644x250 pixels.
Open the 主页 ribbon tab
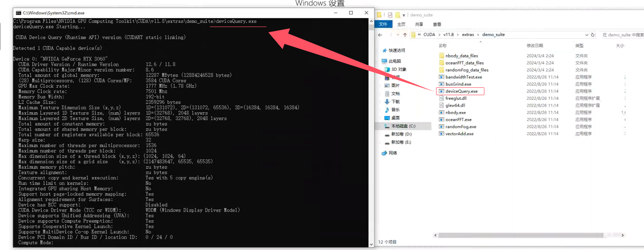(x=401, y=24)
